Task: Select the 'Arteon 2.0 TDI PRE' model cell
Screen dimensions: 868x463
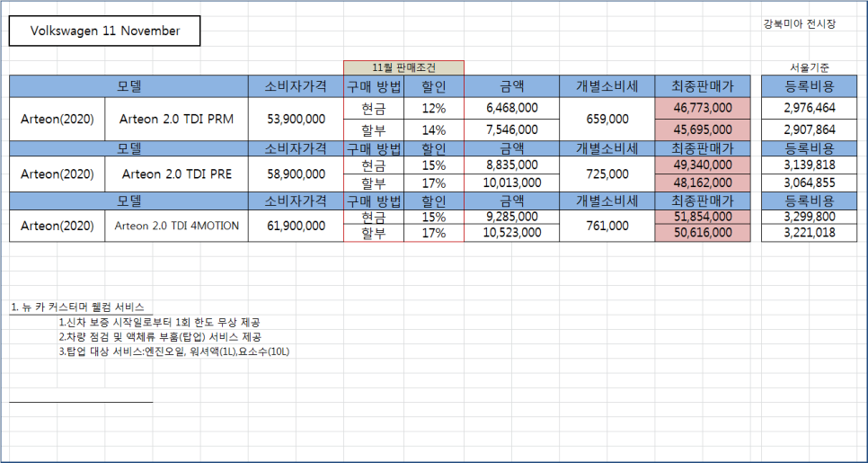Action: click(x=177, y=174)
